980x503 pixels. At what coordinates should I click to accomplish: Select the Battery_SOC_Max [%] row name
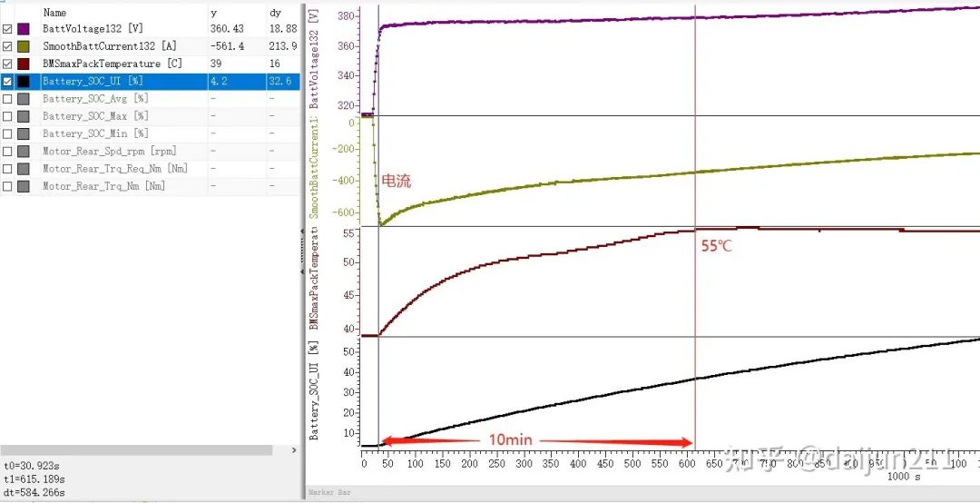tap(95, 116)
